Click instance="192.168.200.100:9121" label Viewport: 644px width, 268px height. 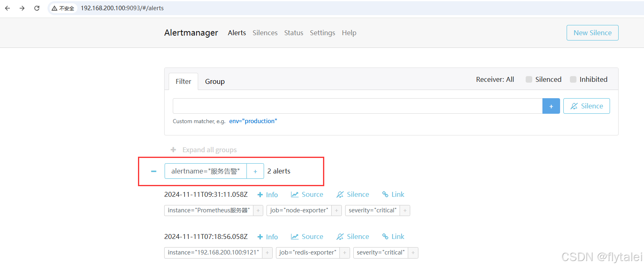pos(213,252)
